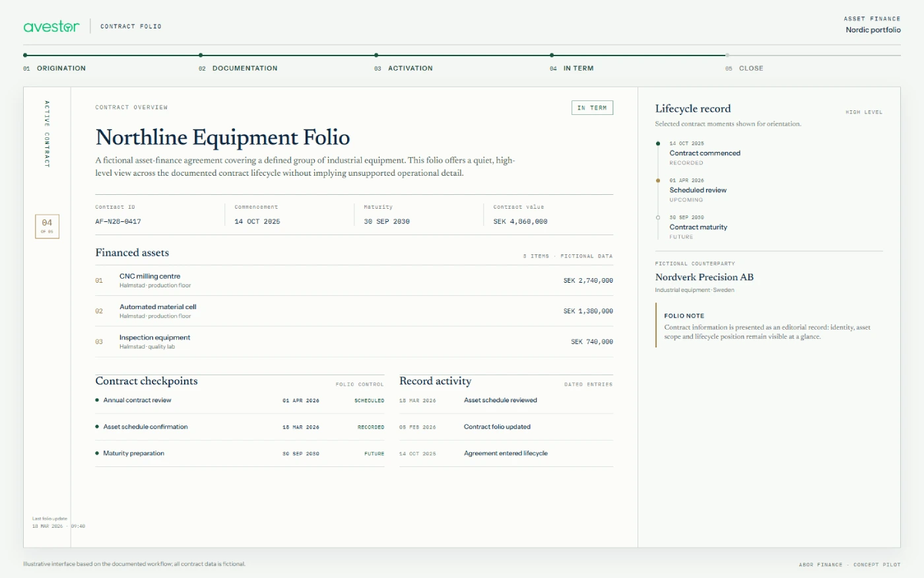Click the 04 of 05 stage box
Image resolution: width=924 pixels, height=578 pixels.
(47, 226)
